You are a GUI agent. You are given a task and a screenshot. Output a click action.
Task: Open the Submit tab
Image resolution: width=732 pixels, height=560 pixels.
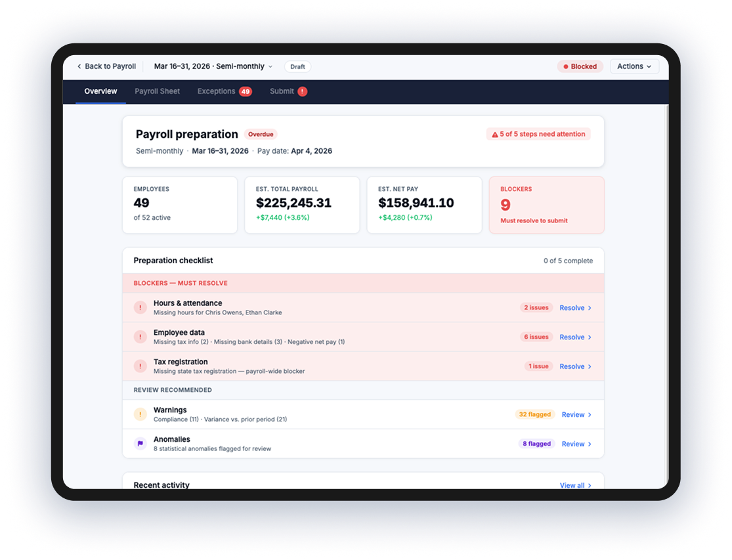pos(288,91)
